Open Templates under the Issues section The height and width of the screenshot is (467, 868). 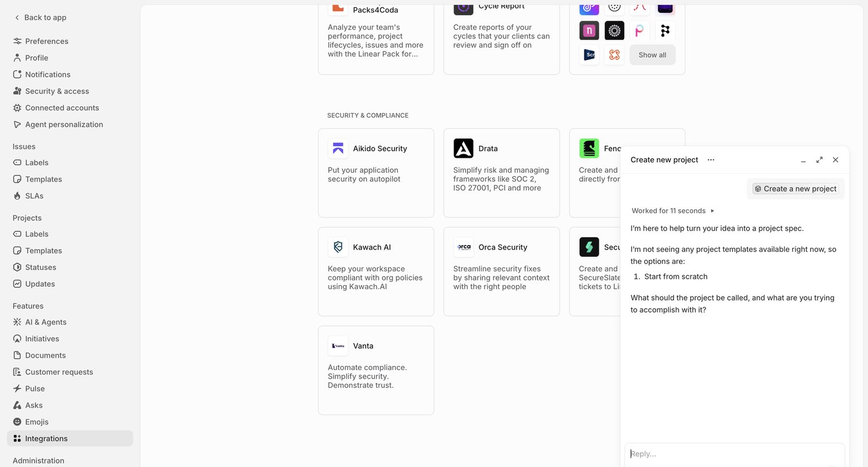[x=70, y=180]
